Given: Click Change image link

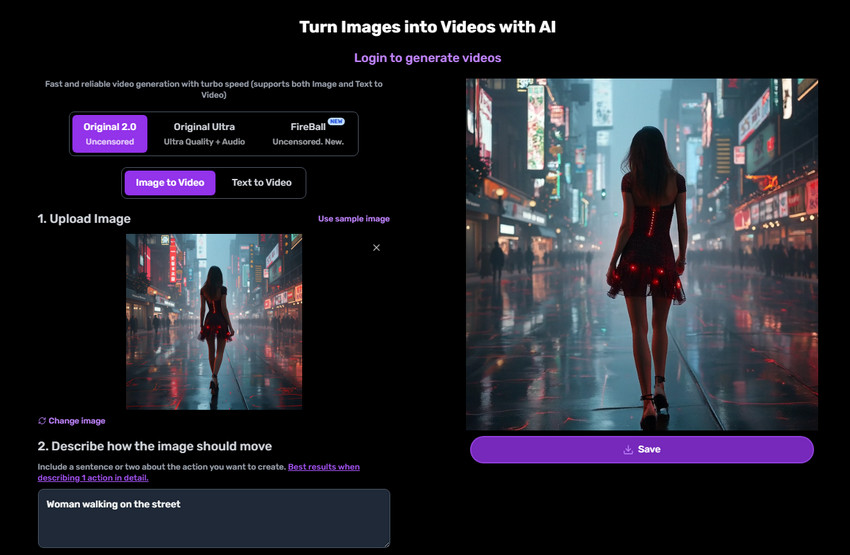Looking at the screenshot, I should pyautogui.click(x=72, y=421).
